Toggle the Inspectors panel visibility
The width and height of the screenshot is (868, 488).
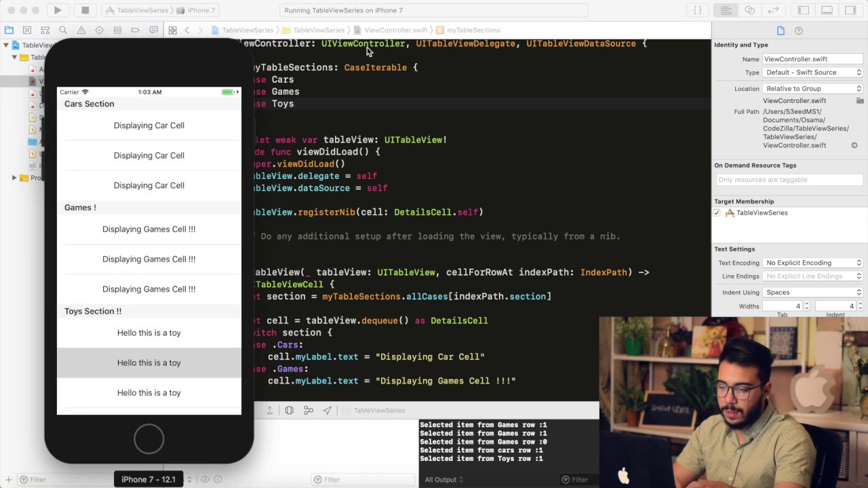point(850,10)
